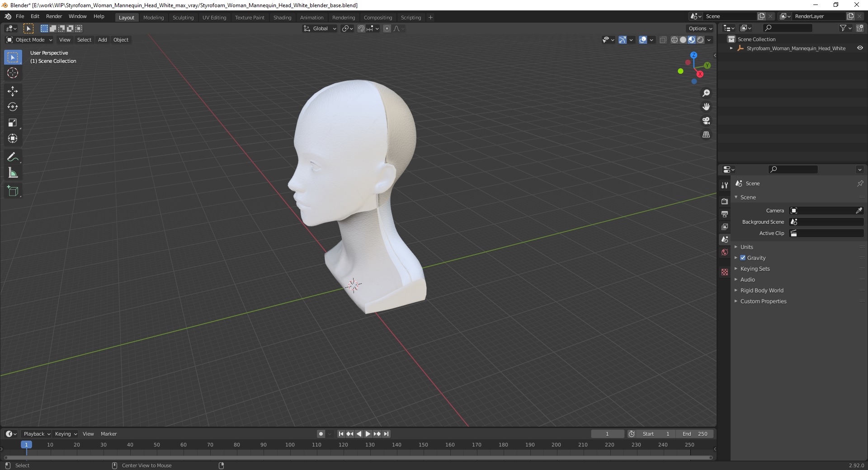Open the Tool properties tab
Viewport: 868px width, 470px height.
725,185
